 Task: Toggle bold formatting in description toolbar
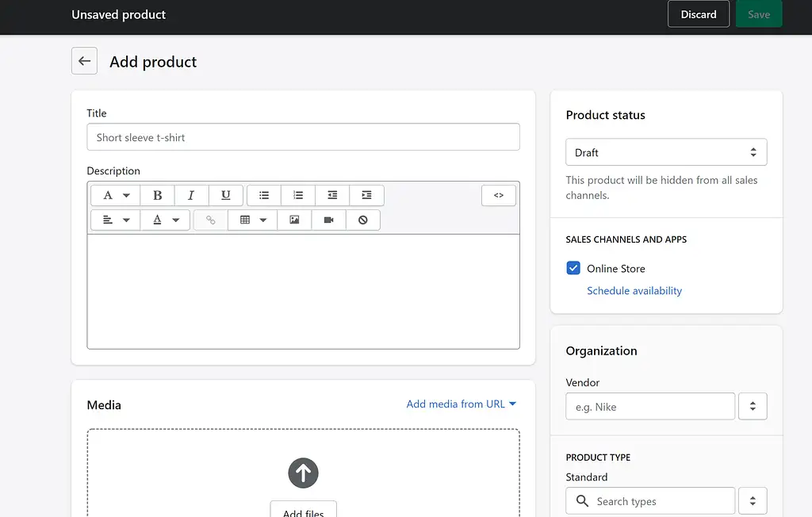(x=157, y=195)
